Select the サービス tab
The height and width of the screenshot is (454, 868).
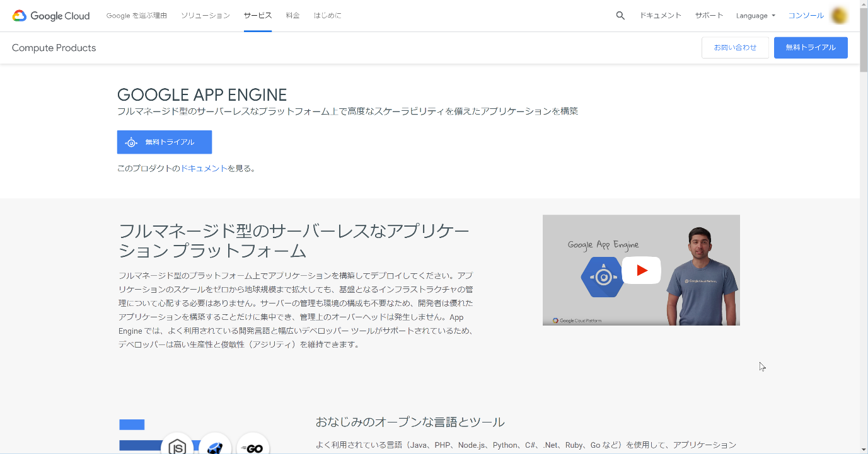258,16
